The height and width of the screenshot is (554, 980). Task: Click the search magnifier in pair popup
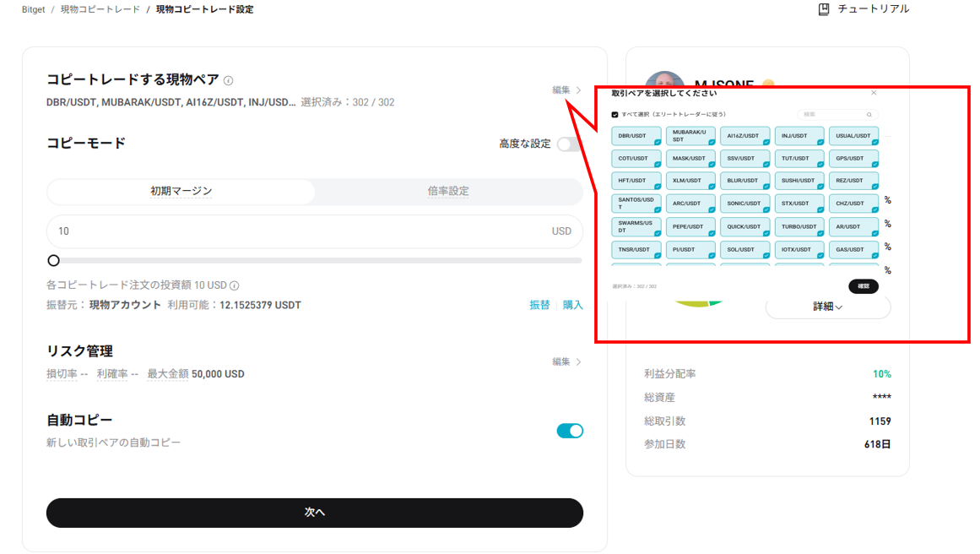[869, 115]
